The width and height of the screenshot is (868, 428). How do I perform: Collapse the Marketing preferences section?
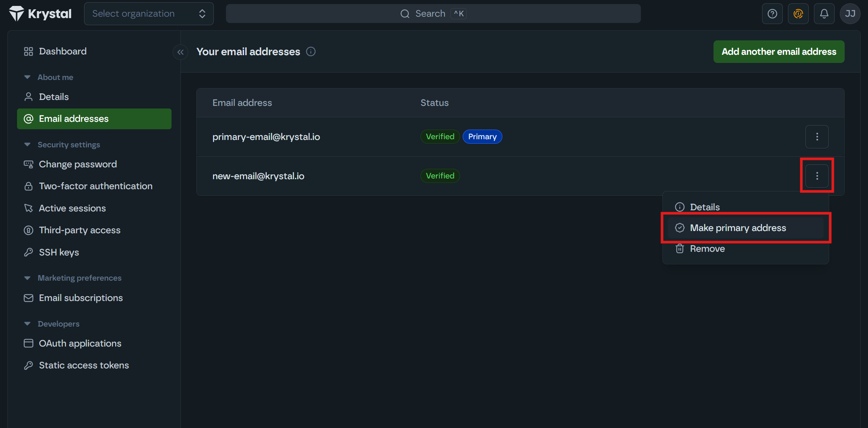click(27, 278)
